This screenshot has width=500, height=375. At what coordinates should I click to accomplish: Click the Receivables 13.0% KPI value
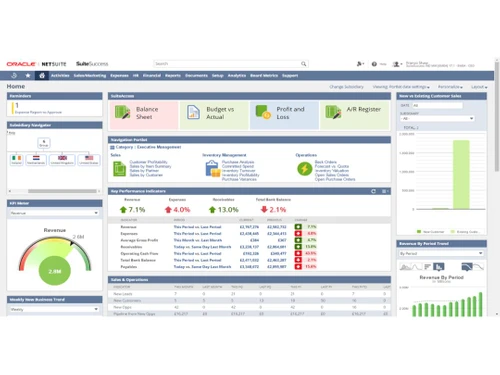(228, 210)
